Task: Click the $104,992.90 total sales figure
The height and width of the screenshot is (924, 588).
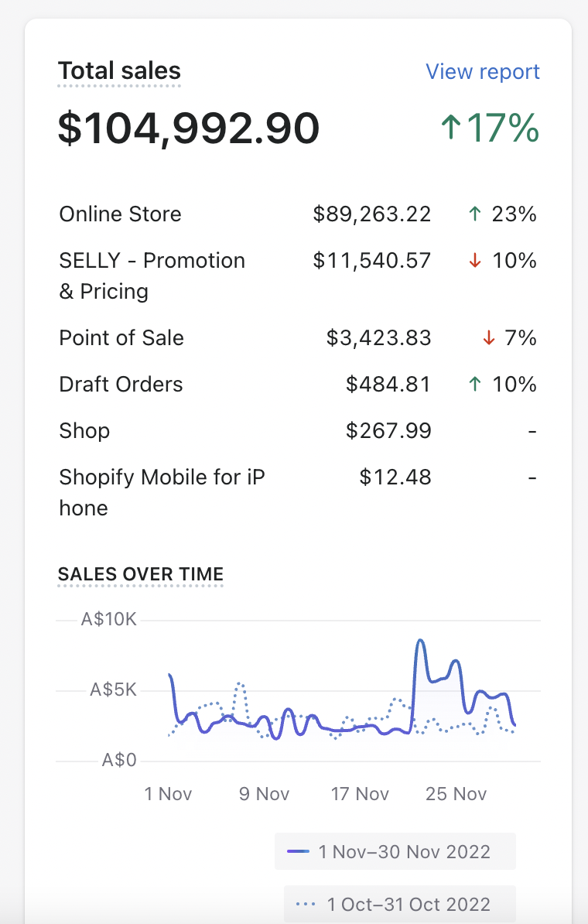Action: coord(189,128)
